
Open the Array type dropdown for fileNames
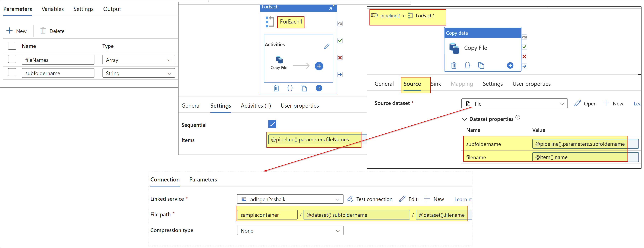(x=139, y=60)
